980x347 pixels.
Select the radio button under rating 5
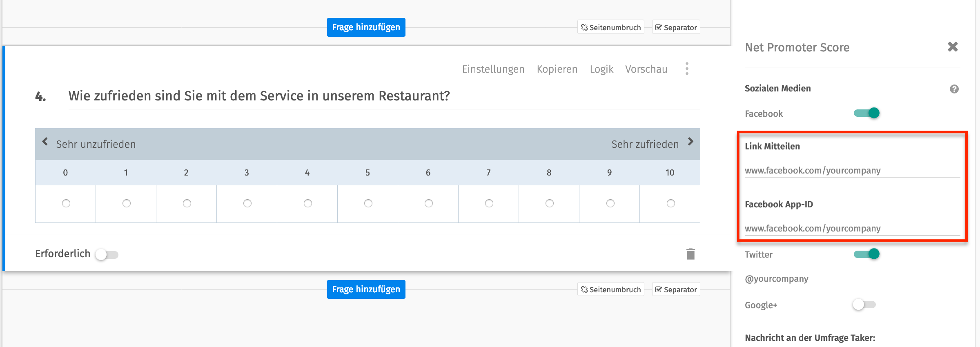click(x=368, y=203)
